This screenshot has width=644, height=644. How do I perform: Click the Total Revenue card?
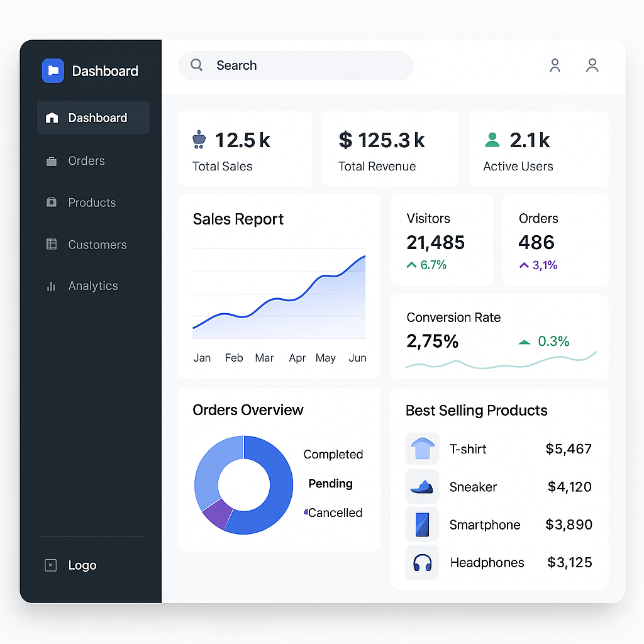[390, 149]
